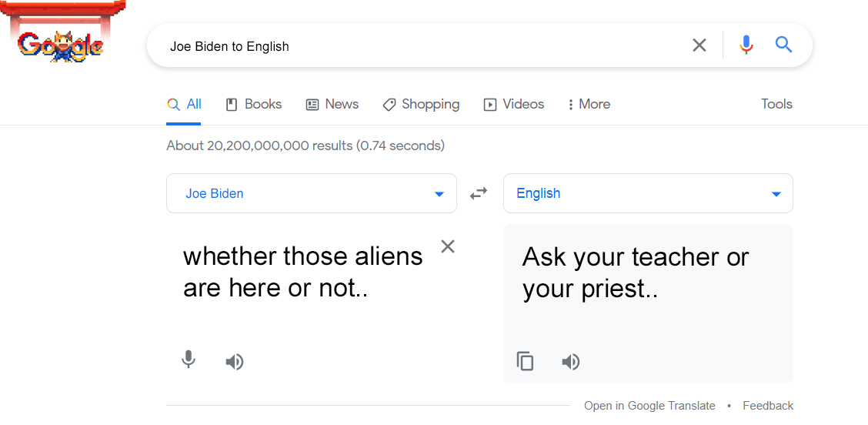868x425 pixels.
Task: Switch to the News tab
Action: [x=332, y=104]
